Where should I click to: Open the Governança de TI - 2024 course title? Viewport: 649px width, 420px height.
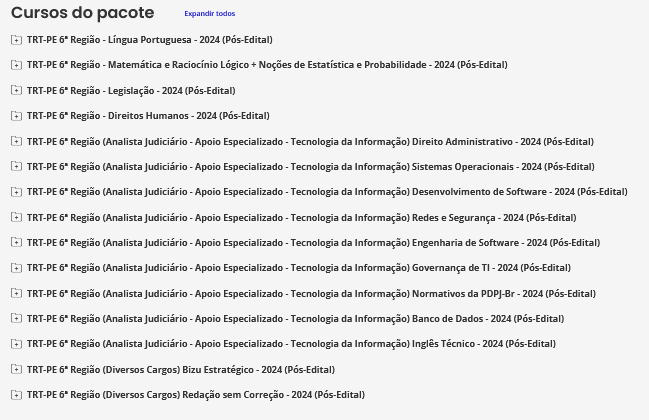click(x=299, y=268)
